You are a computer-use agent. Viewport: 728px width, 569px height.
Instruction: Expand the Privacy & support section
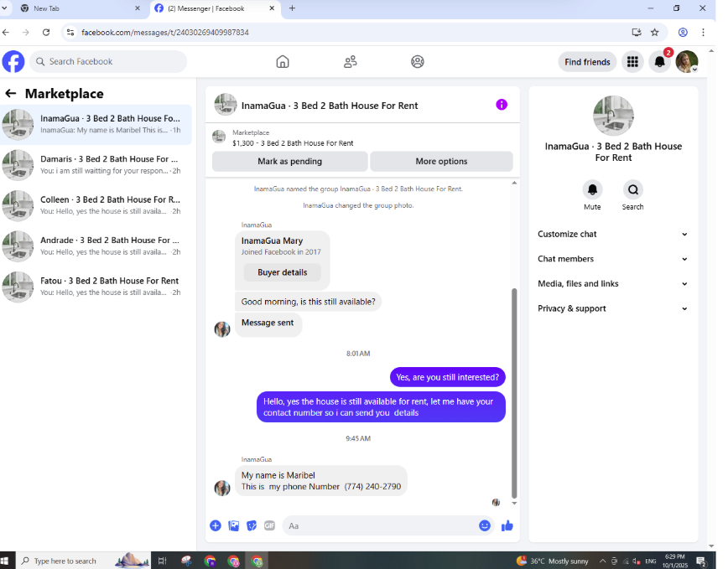(613, 308)
